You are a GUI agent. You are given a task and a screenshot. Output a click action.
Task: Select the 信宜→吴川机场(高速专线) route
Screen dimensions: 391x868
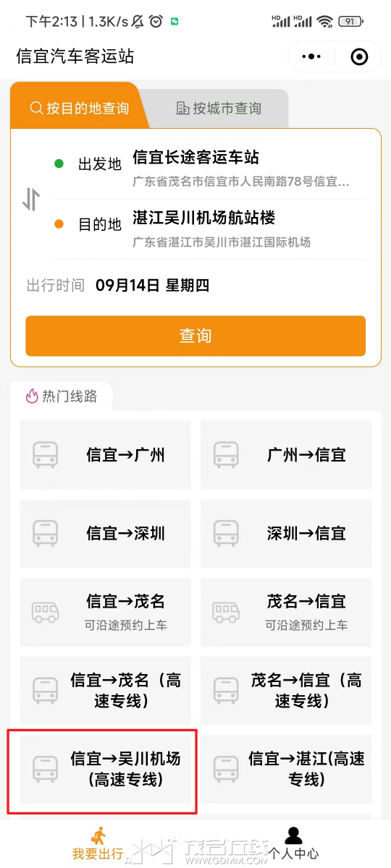[105, 769]
